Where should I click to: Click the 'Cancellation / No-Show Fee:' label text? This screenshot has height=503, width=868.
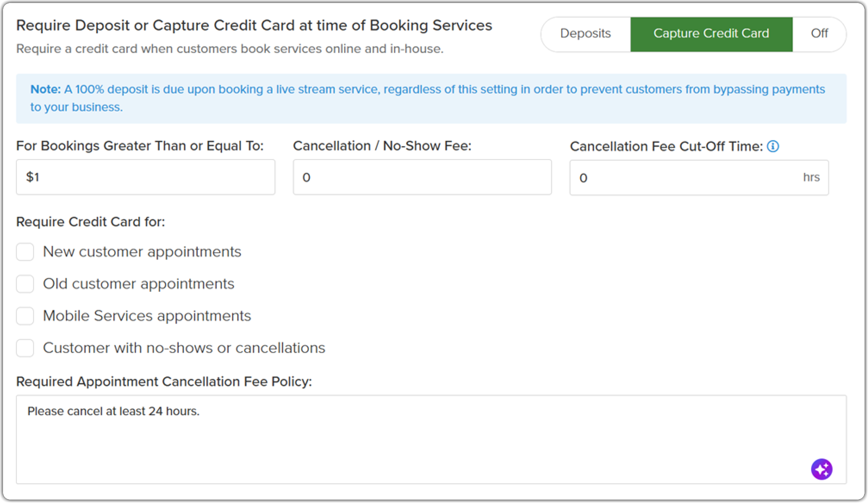pos(382,146)
